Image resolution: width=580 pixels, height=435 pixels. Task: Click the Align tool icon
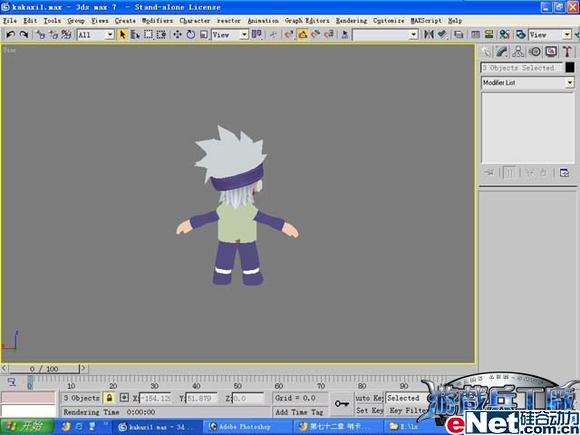coord(442,34)
